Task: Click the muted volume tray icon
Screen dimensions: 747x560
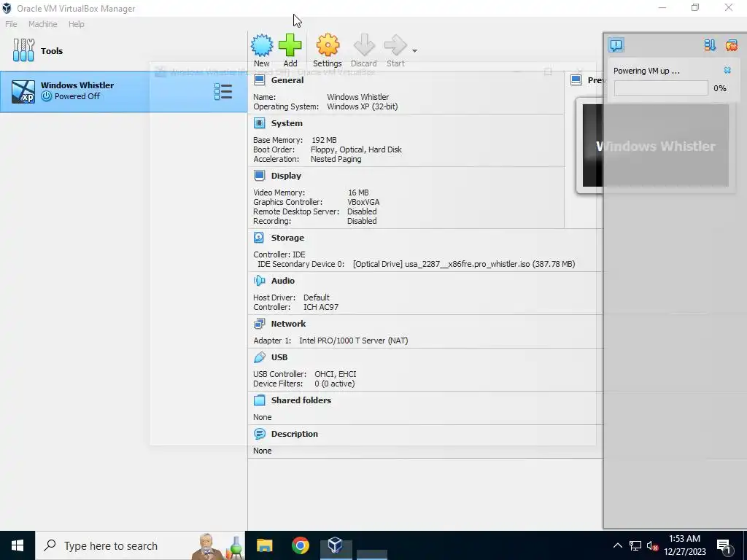Action: (652, 545)
